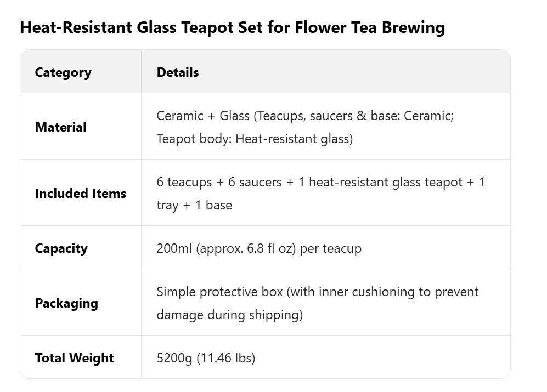Click the Details column header
Screen dimensions: 547x392
[178, 72]
